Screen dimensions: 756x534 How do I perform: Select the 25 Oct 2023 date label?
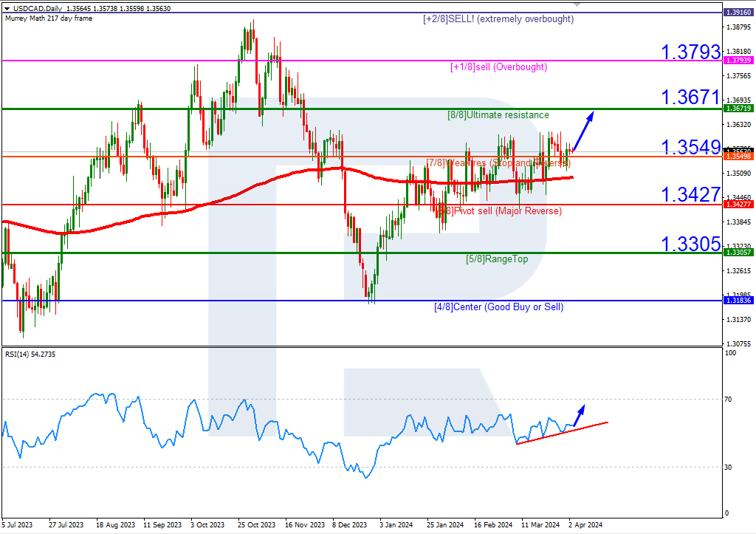coord(256,525)
